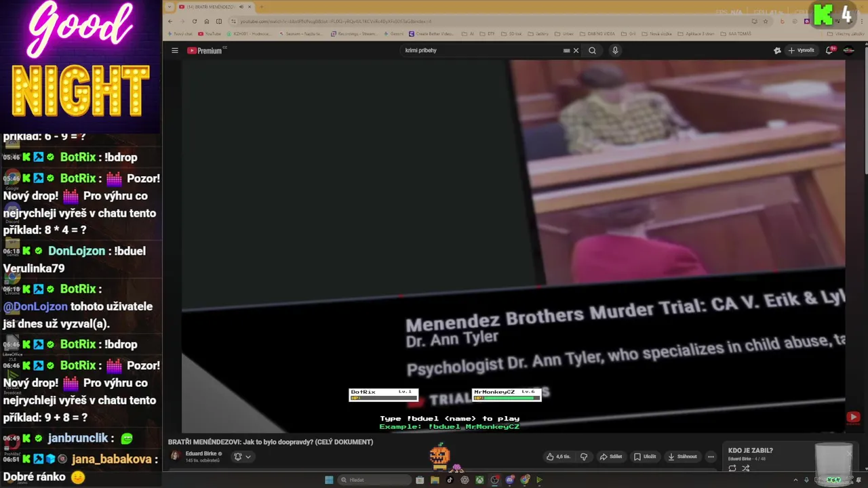
Task: Start voice search with the microphone
Action: (615, 50)
